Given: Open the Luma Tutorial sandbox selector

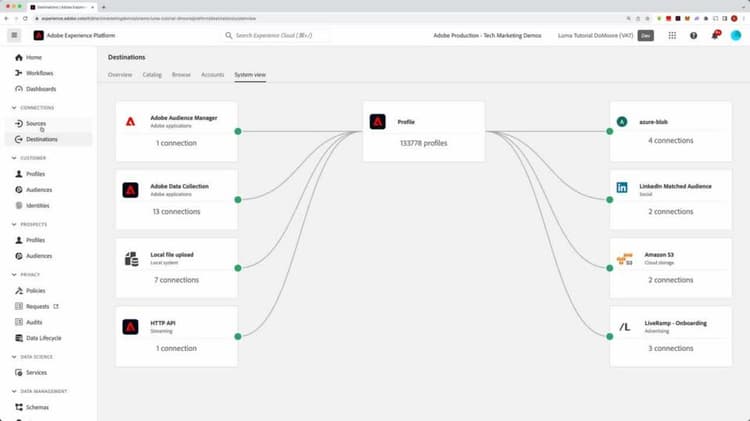Looking at the screenshot, I should coord(596,35).
